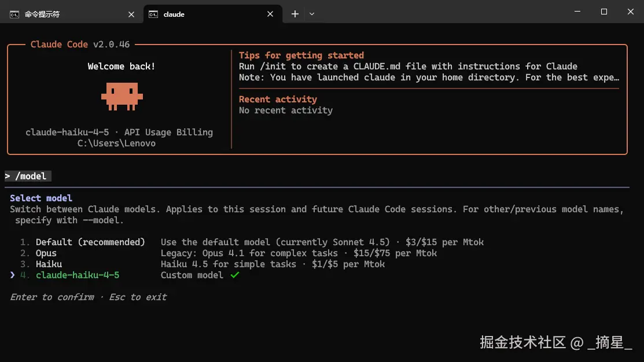Switch to the 命令提示符 tab
Screen dimensions: 644x362
(x=64, y=14)
